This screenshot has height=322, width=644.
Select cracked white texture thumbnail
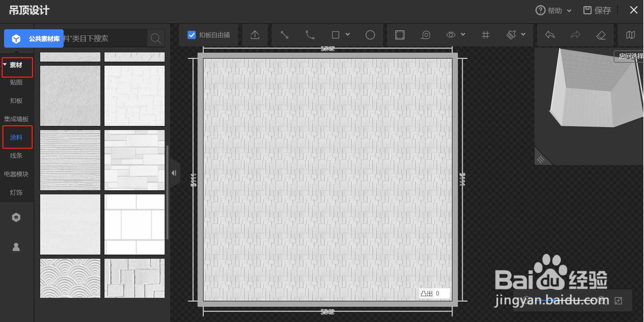coord(134,96)
